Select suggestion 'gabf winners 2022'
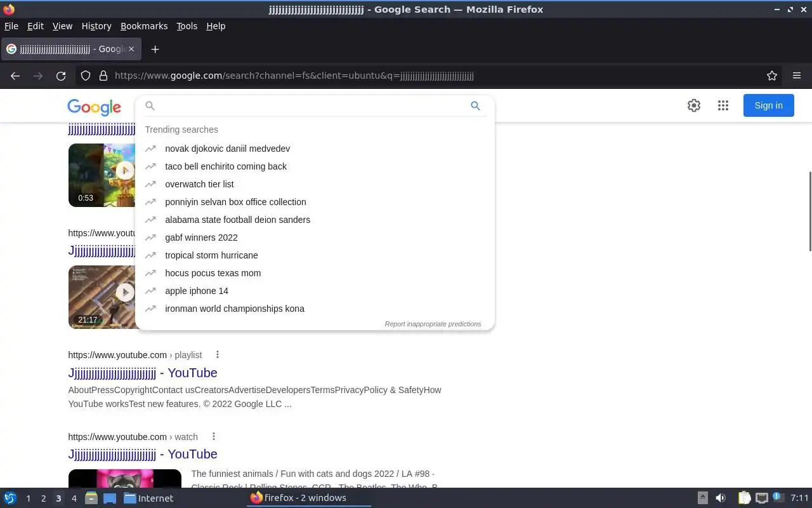Screen dimensions: 812x508 (315, 237)
